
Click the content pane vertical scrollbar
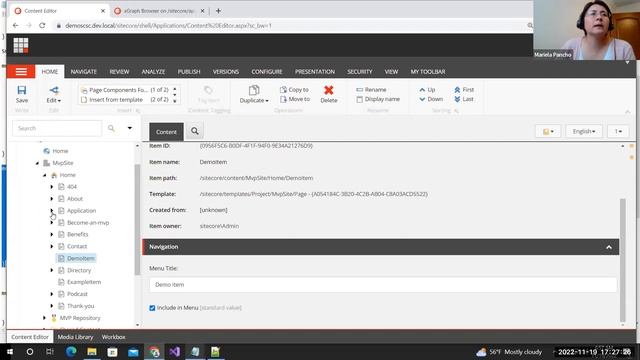(x=622, y=260)
